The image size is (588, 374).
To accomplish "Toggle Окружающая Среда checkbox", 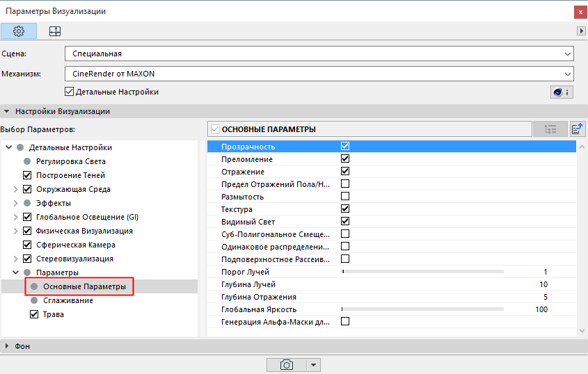I will pyautogui.click(x=27, y=189).
